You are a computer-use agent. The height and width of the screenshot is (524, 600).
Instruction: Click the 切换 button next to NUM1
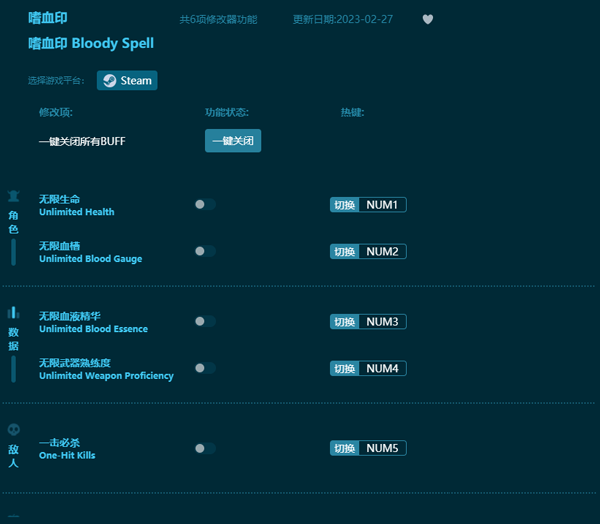point(344,205)
